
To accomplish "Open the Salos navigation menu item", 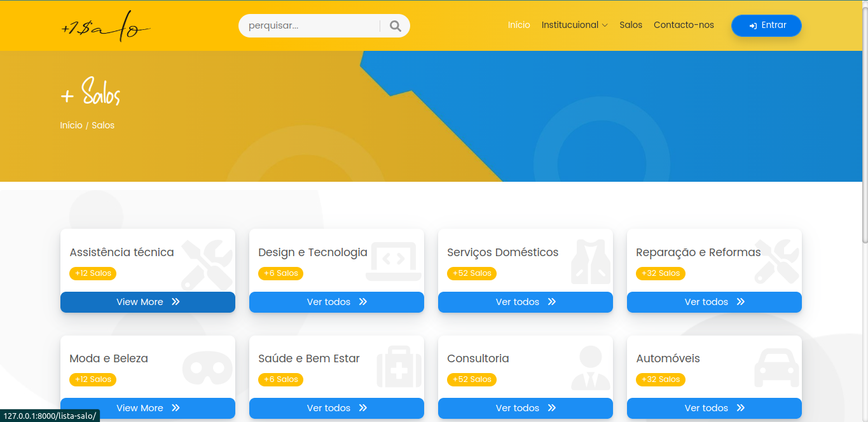I will [x=631, y=25].
